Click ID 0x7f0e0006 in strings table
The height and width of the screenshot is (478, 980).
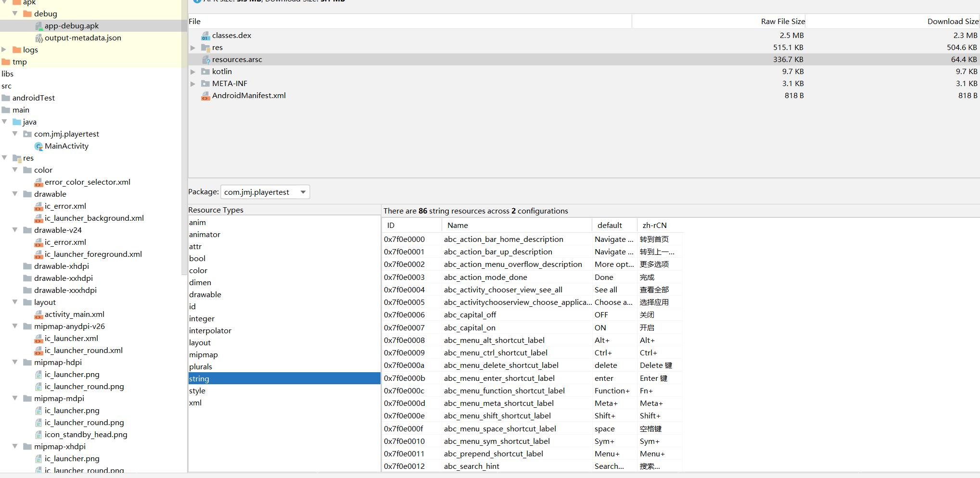tap(405, 315)
